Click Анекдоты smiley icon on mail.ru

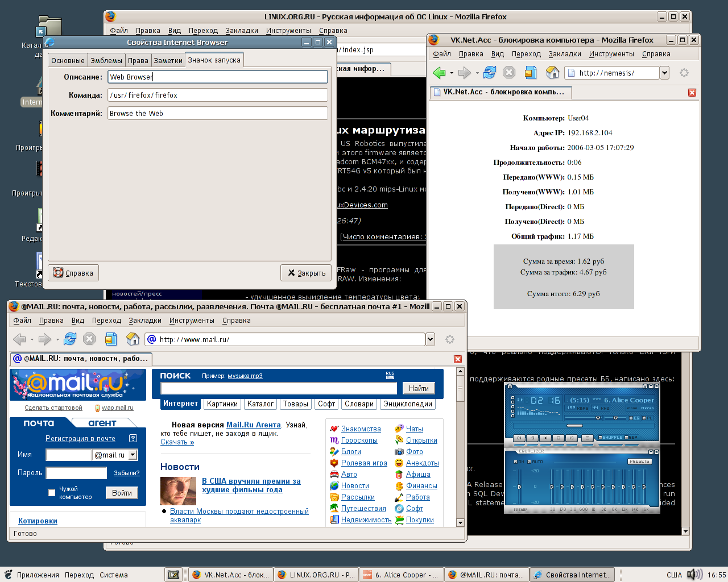[x=399, y=463]
